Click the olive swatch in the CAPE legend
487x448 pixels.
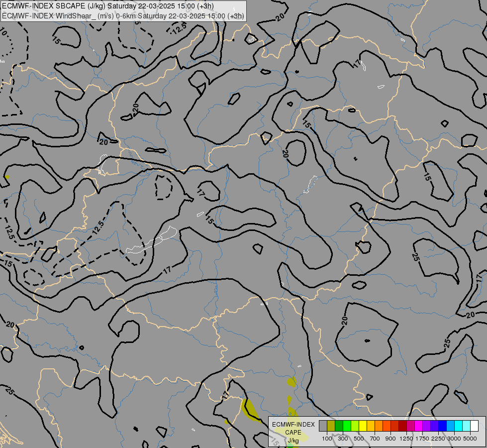point(331,426)
